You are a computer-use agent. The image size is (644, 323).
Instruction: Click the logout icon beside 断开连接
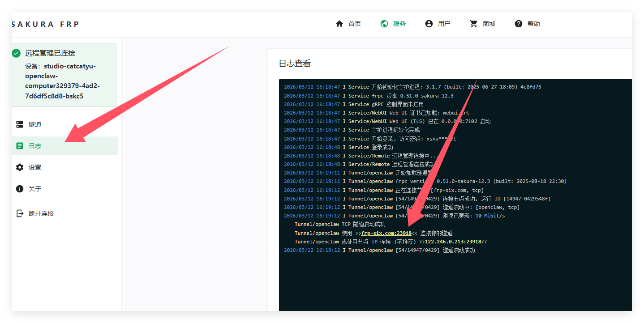[x=20, y=213]
